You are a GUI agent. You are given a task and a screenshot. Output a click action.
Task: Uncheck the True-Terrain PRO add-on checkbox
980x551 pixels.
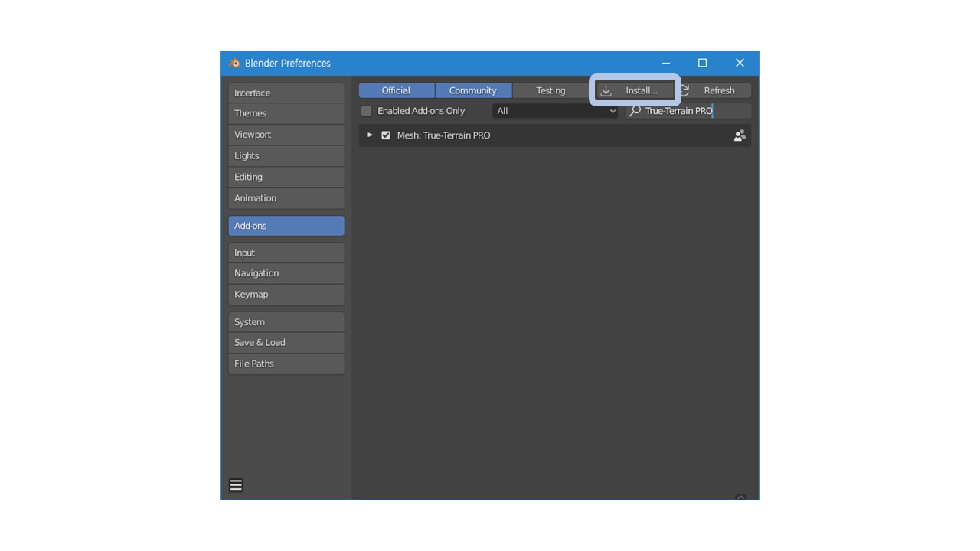tap(386, 135)
